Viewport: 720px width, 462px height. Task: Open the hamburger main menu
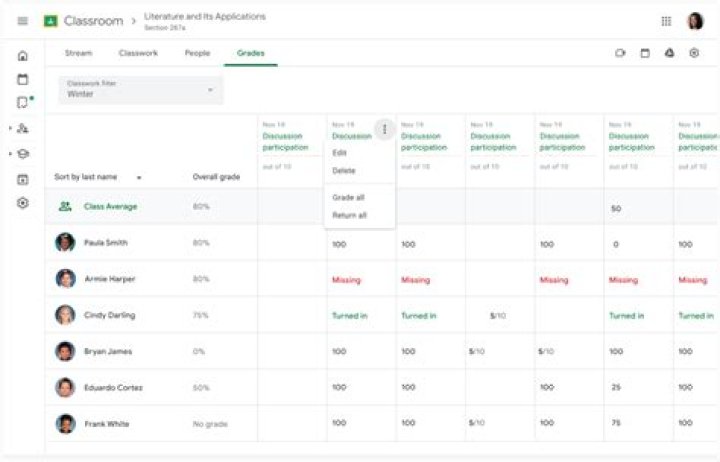click(22, 21)
